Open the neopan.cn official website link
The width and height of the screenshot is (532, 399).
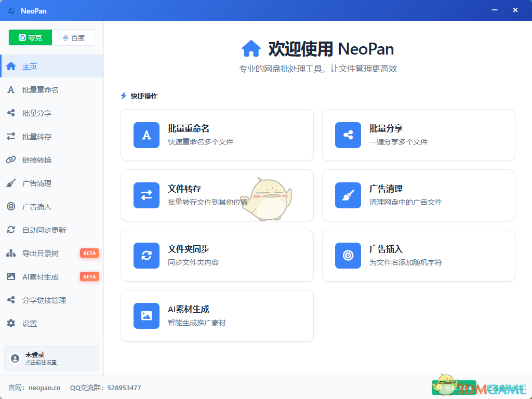point(44,388)
